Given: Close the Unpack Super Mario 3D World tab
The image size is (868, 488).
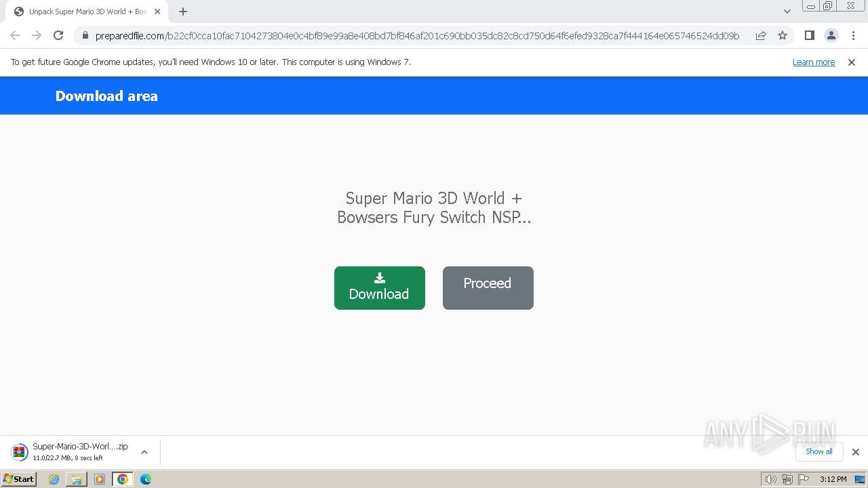Looking at the screenshot, I should tap(157, 12).
